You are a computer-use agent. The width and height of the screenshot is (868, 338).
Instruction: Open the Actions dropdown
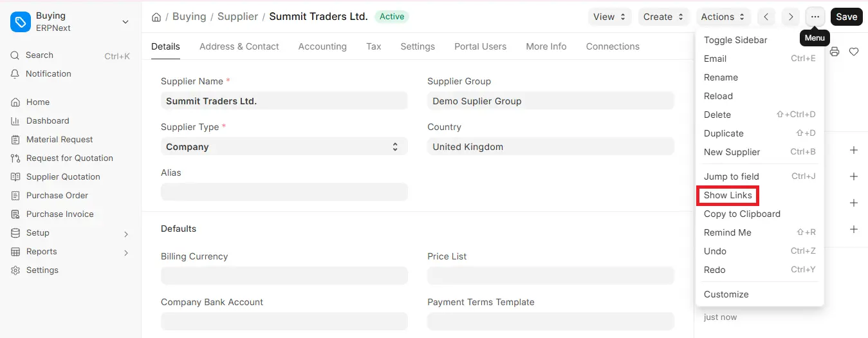point(724,17)
